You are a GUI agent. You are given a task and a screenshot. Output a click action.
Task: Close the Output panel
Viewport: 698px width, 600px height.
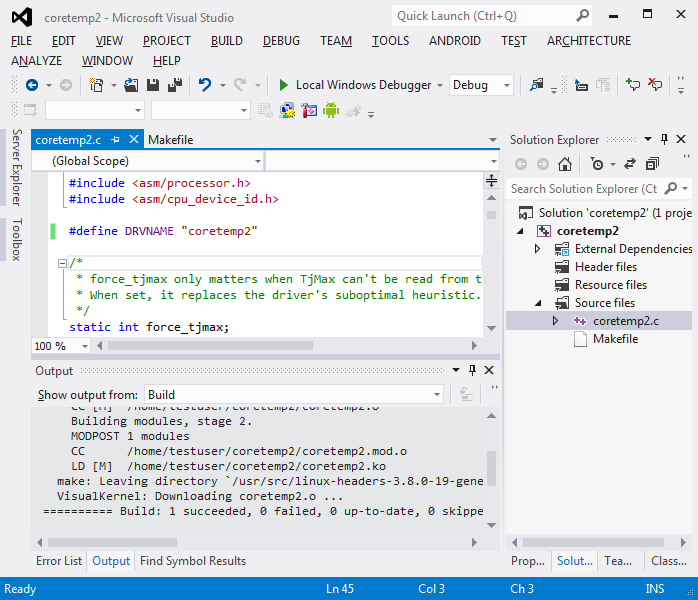(489, 370)
